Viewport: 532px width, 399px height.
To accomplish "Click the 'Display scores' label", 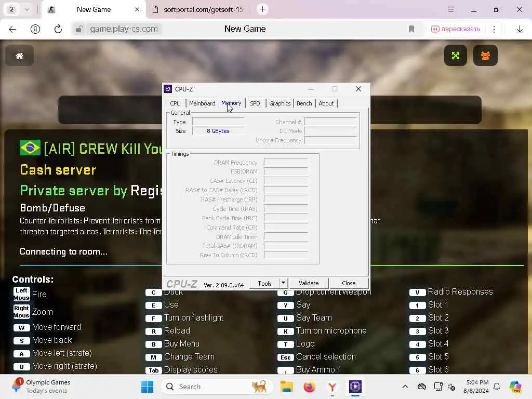I will (x=191, y=369).
